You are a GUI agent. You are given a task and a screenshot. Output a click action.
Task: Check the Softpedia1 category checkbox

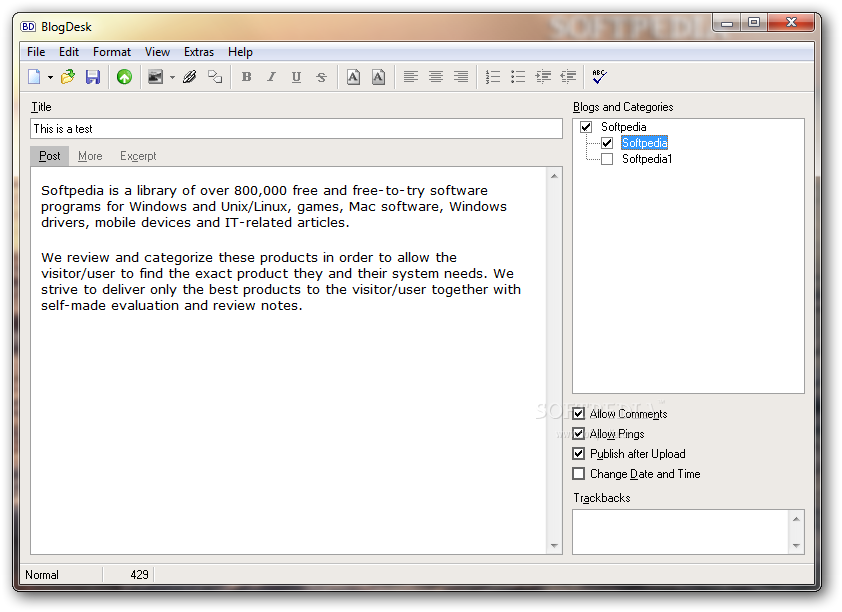coord(607,159)
